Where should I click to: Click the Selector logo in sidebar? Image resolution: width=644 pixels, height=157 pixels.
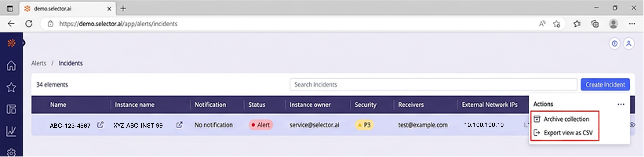(11, 43)
